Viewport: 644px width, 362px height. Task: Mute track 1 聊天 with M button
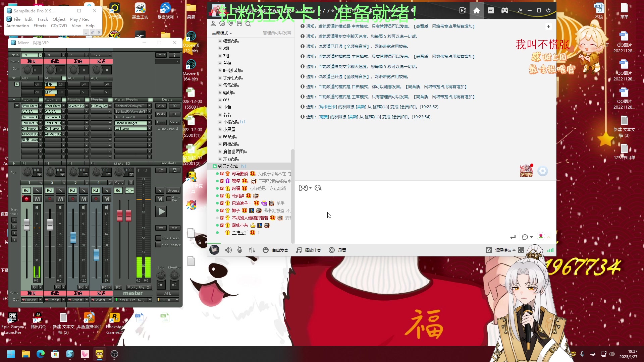click(x=37, y=199)
